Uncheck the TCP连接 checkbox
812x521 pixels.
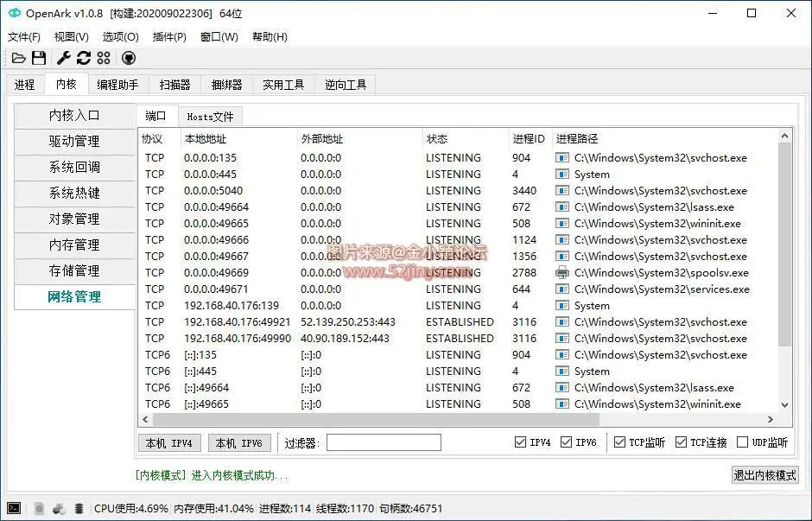(x=682, y=442)
